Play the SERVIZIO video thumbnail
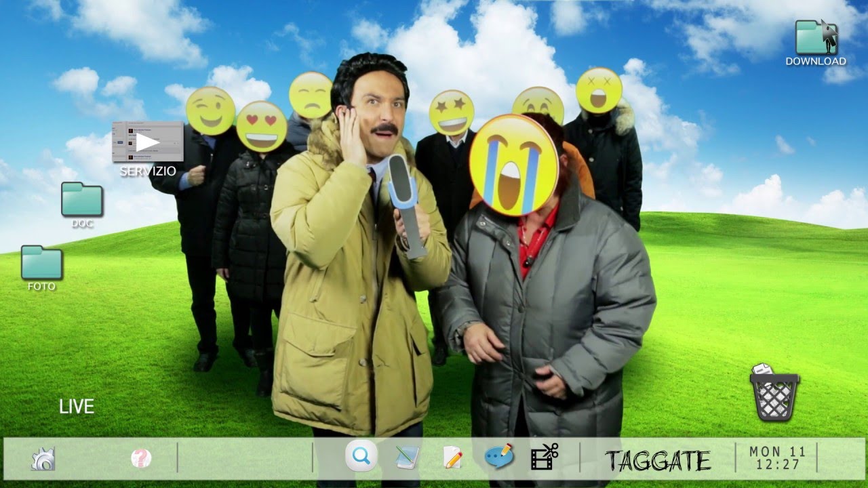This screenshot has height=488, width=868. pos(147,142)
